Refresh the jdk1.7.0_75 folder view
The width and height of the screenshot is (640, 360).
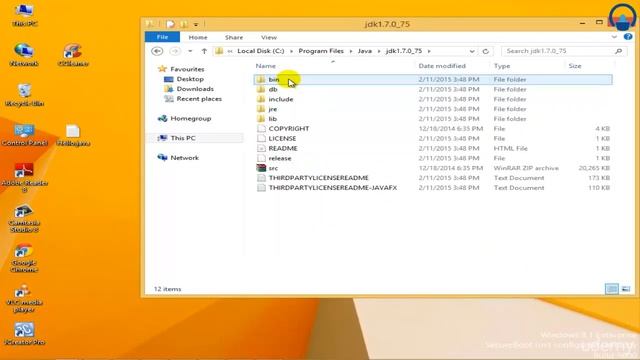(x=485, y=51)
